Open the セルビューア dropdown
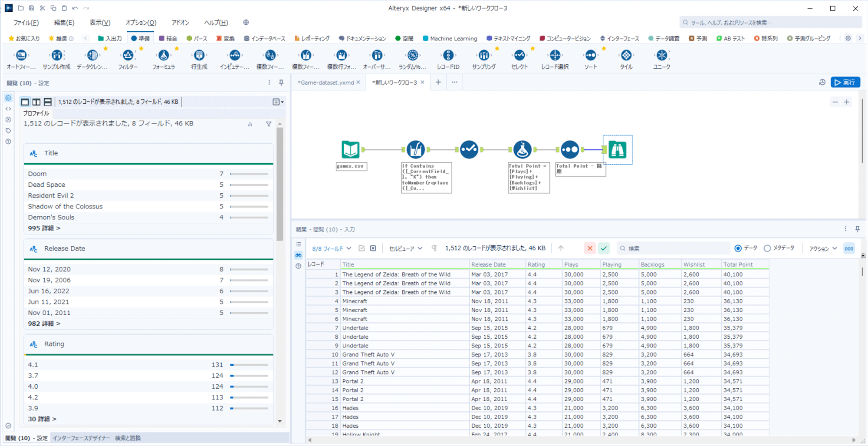 405,248
